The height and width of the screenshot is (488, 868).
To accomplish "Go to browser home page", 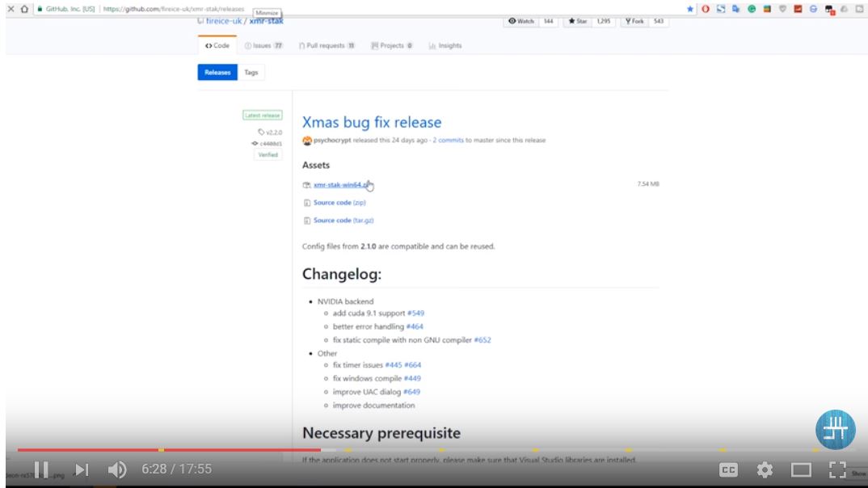I will [x=24, y=9].
